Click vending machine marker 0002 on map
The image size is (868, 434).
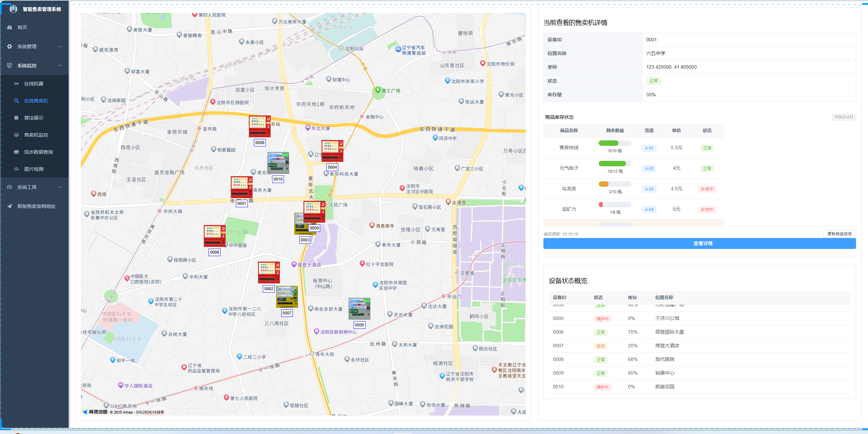coord(269,272)
